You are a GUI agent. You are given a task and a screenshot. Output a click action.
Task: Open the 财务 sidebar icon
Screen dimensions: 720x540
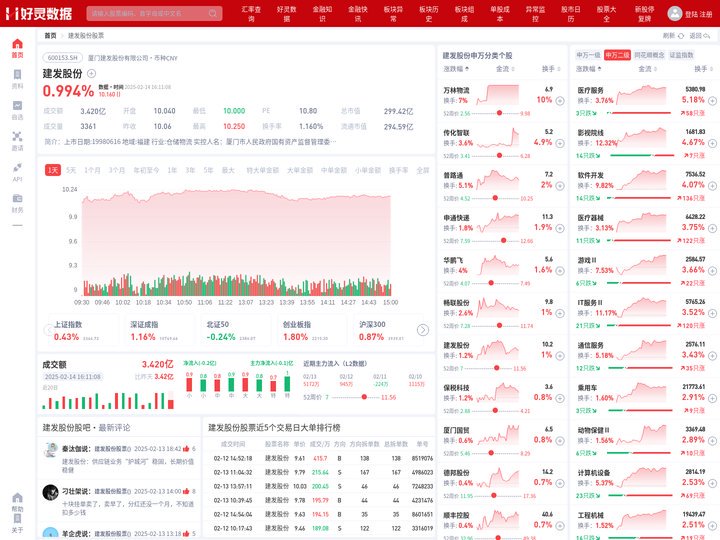(x=17, y=198)
